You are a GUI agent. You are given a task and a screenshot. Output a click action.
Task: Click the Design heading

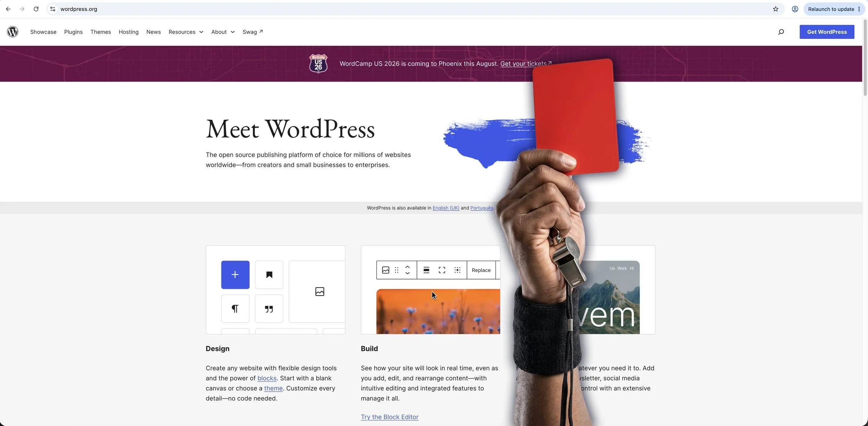(x=217, y=349)
